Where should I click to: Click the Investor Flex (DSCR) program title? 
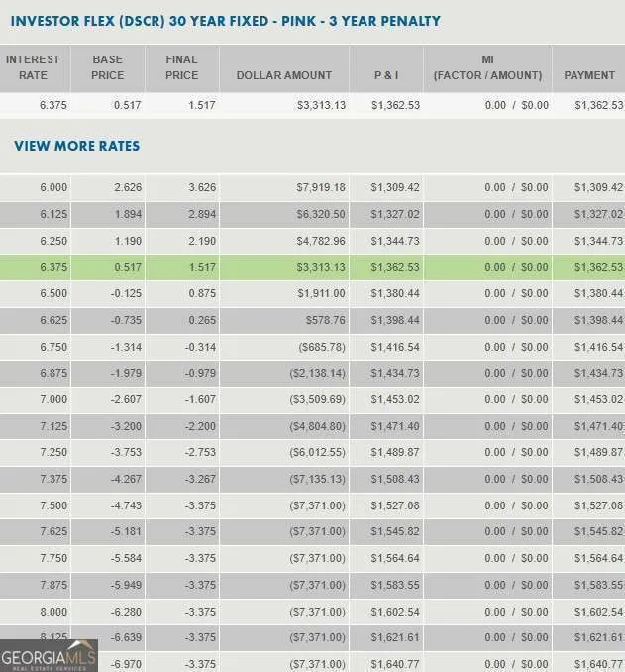point(226,21)
